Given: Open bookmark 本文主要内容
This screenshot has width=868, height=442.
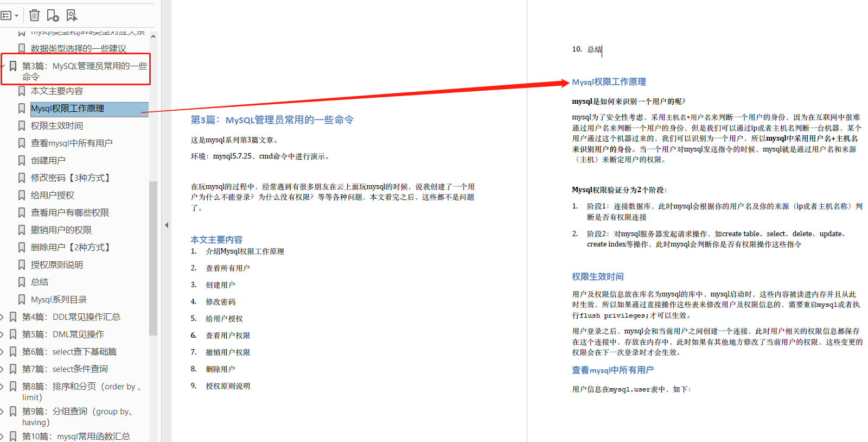Looking at the screenshot, I should [57, 91].
